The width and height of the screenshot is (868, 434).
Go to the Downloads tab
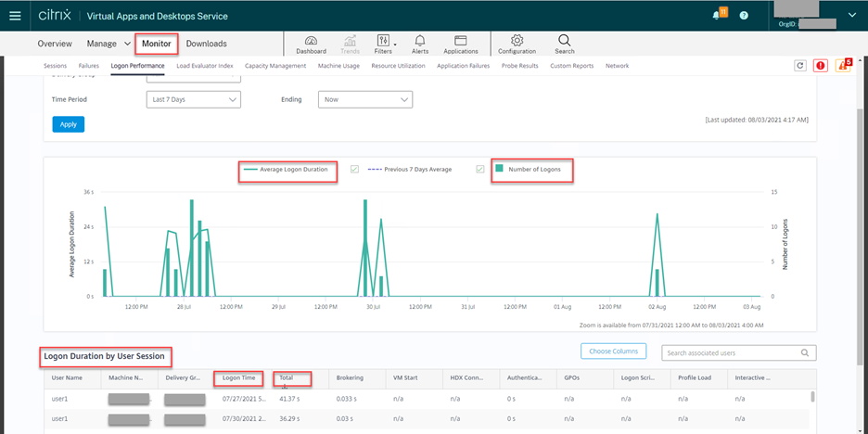click(x=206, y=44)
